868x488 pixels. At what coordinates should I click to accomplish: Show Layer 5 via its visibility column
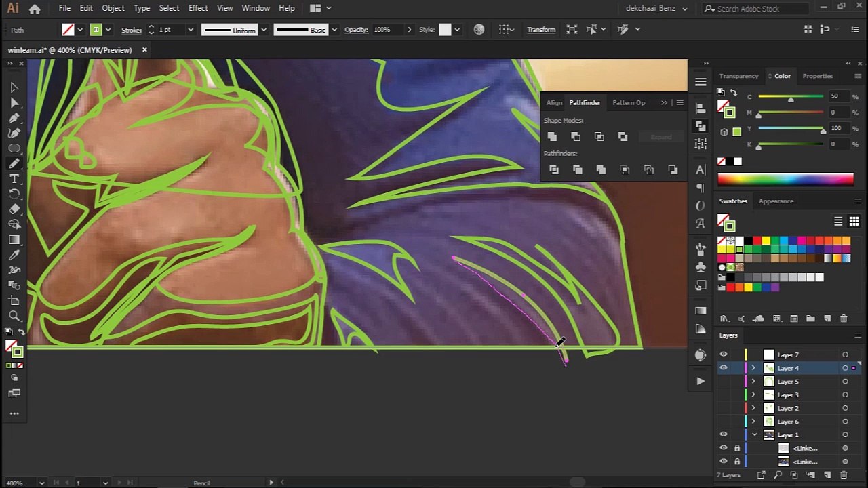[x=724, y=382]
